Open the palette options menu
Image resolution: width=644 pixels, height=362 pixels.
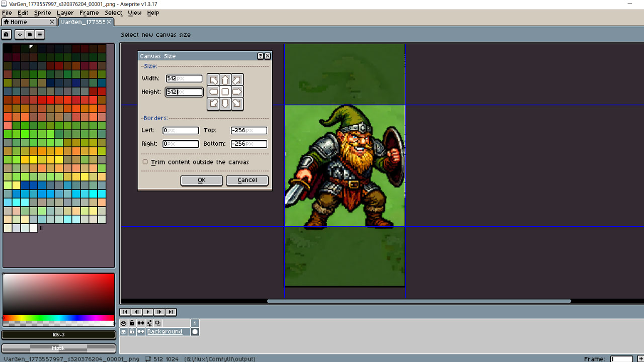click(x=40, y=34)
